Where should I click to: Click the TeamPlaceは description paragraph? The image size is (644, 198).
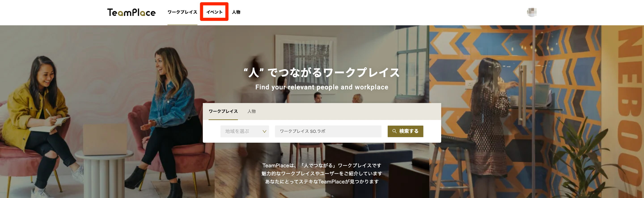coord(322,173)
